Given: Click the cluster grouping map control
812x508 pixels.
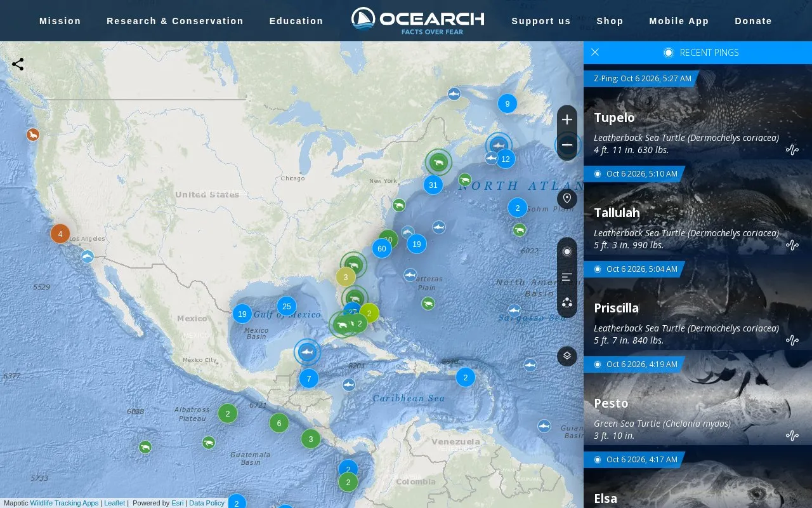Looking at the screenshot, I should click(567, 303).
